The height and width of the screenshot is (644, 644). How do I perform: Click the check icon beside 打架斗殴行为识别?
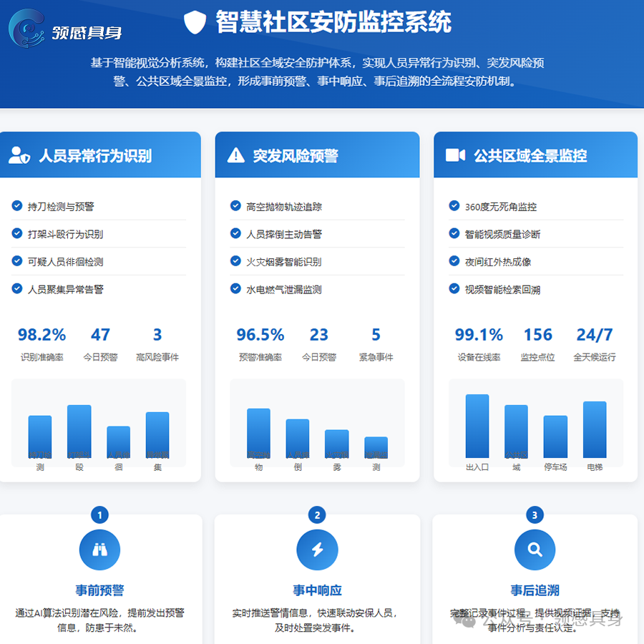tap(17, 233)
